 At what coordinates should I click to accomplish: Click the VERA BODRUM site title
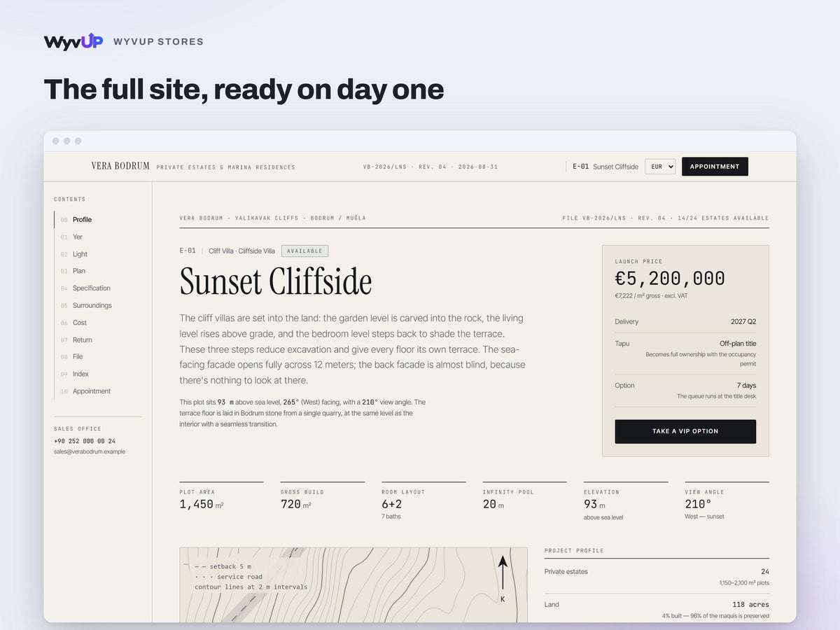click(120, 166)
